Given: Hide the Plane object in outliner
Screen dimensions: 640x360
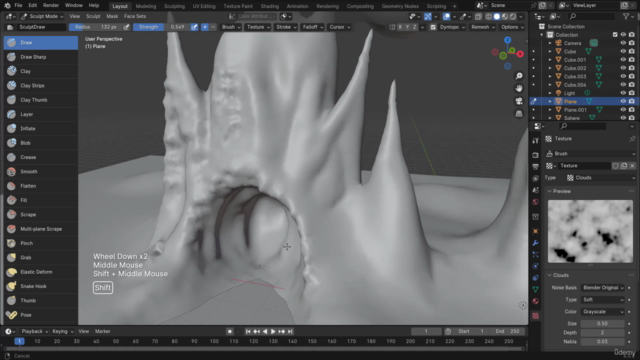Looking at the screenshot, I should coord(623,101).
